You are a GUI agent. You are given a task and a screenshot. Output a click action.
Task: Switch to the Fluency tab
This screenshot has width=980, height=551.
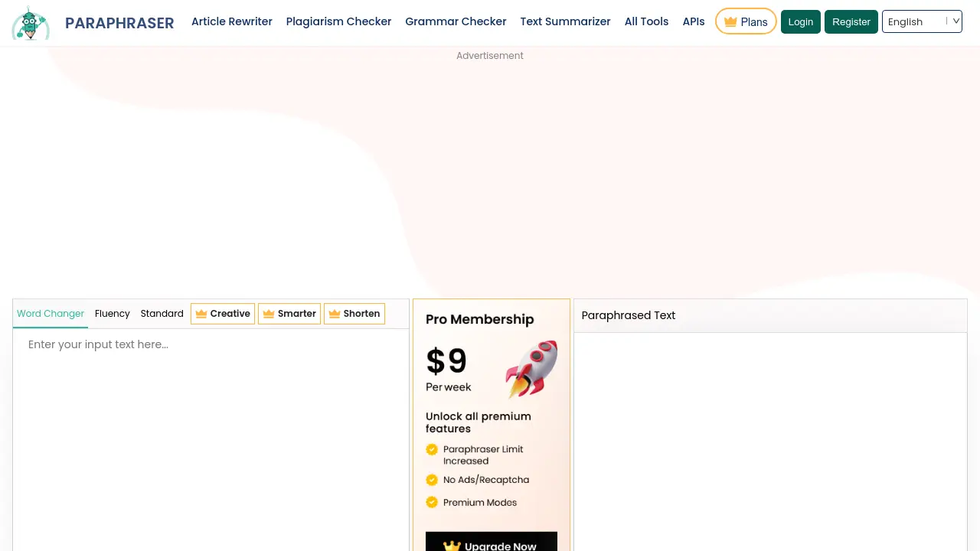(x=112, y=314)
